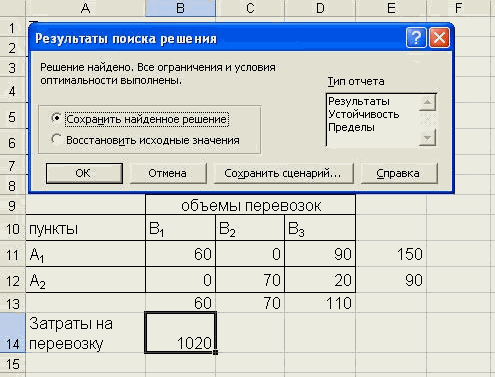Select 'Восстановить исходные значения' radio button
This screenshot has width=495, height=377.
pos(56,140)
